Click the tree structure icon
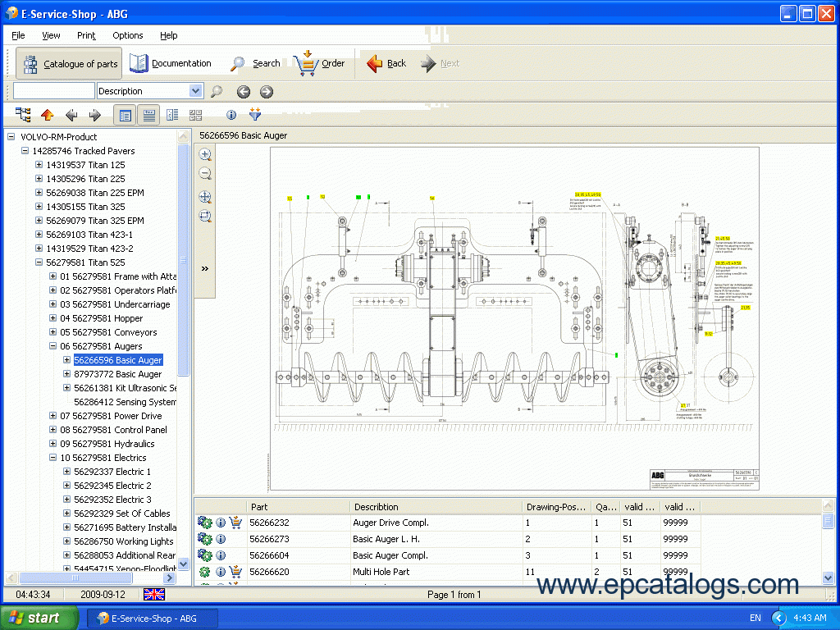Image resolution: width=840 pixels, height=630 pixels. click(23, 115)
